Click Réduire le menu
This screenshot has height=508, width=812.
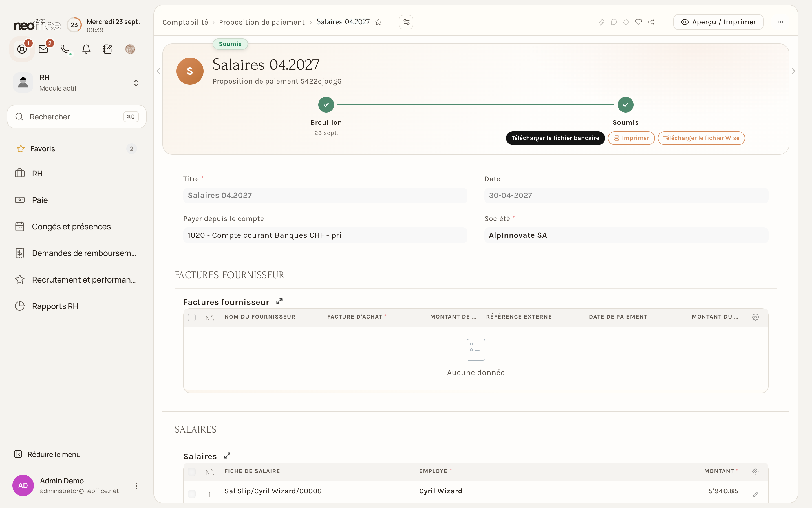[47, 454]
